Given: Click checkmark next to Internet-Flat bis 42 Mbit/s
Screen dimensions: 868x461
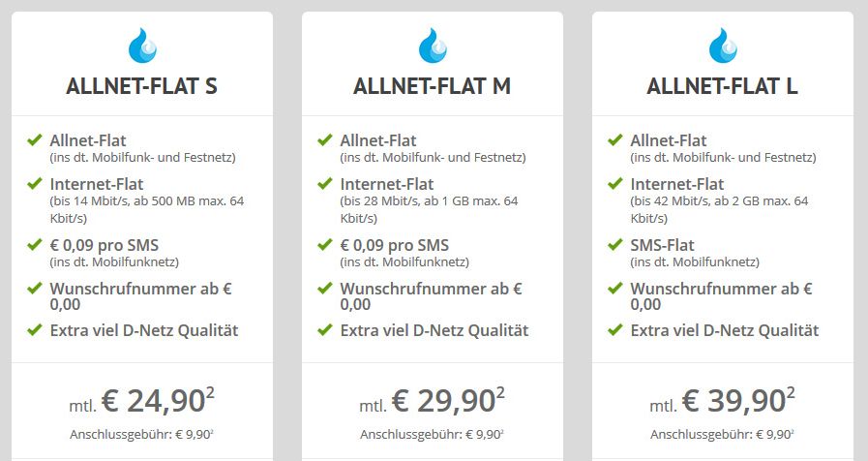Looking at the screenshot, I should 615,183.
